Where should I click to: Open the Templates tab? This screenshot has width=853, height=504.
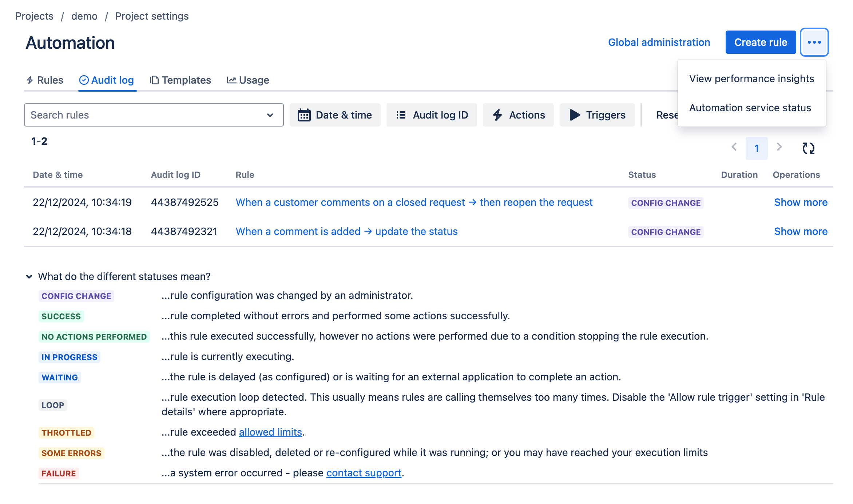pos(180,80)
